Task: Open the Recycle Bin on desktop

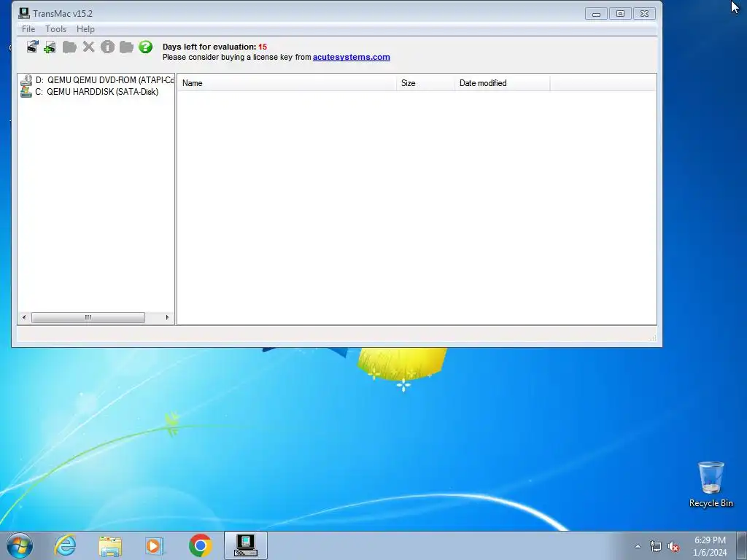Action: (711, 484)
